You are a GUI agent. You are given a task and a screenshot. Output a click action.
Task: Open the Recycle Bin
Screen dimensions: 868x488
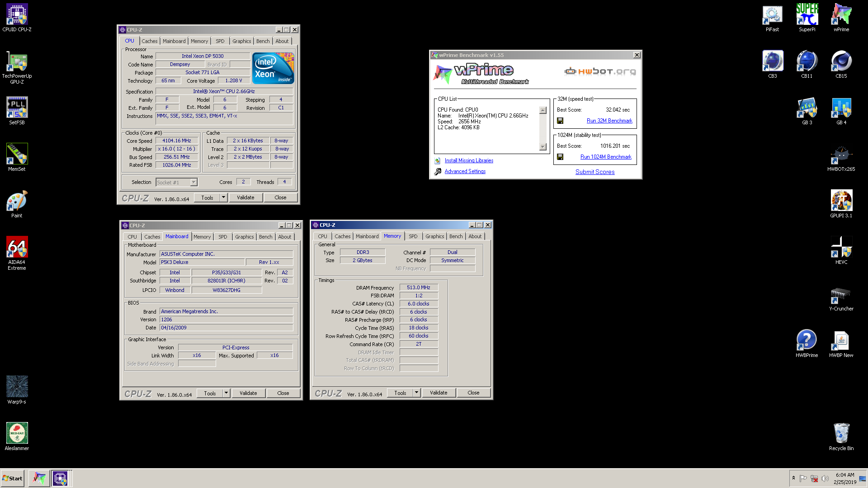point(841,436)
